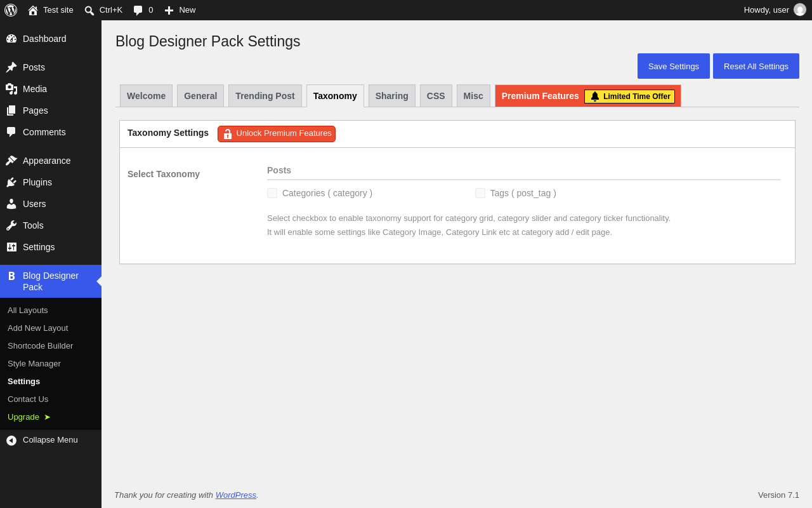812x508 pixels.
Task: Open the WordPress link in the footer
Action: coord(236,495)
